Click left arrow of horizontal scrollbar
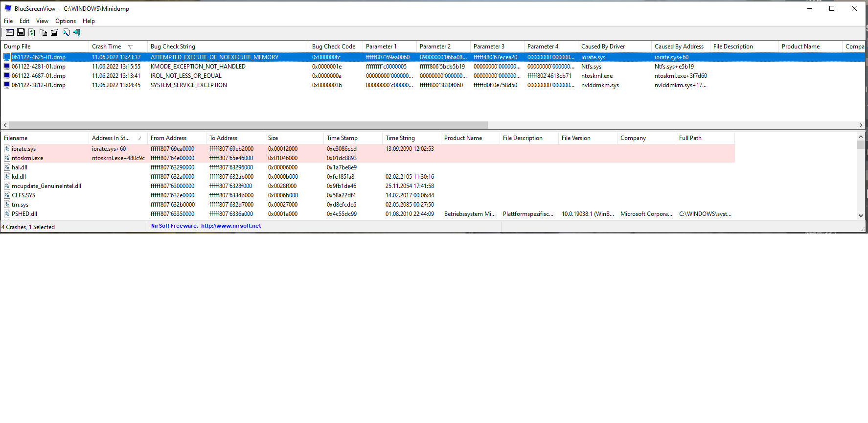Image resolution: width=868 pixels, height=423 pixels. coord(5,125)
